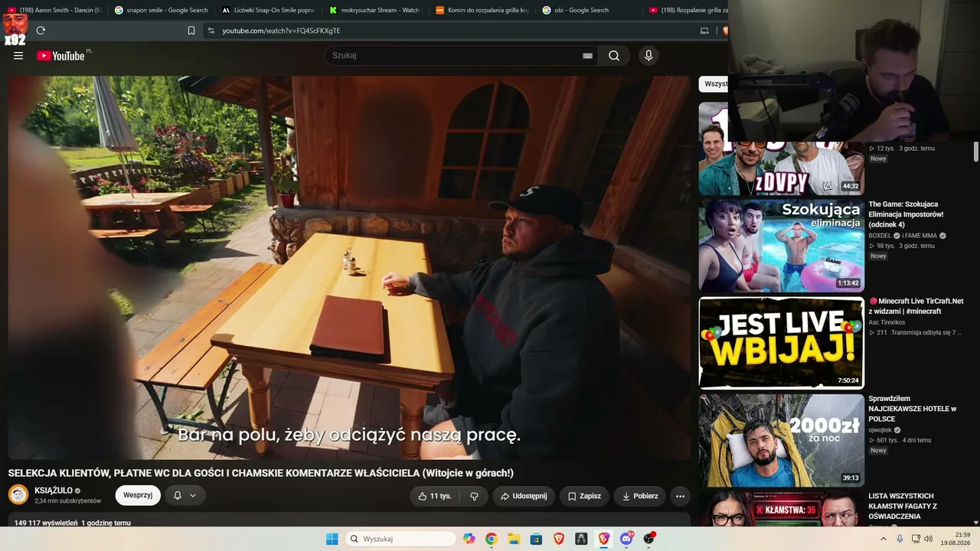Open the on-screen keyboard in YouTube search
The image size is (980, 551).
[587, 55]
